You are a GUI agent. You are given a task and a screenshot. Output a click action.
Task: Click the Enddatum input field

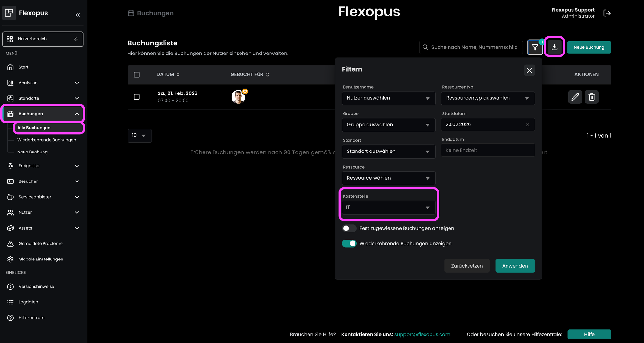488,150
